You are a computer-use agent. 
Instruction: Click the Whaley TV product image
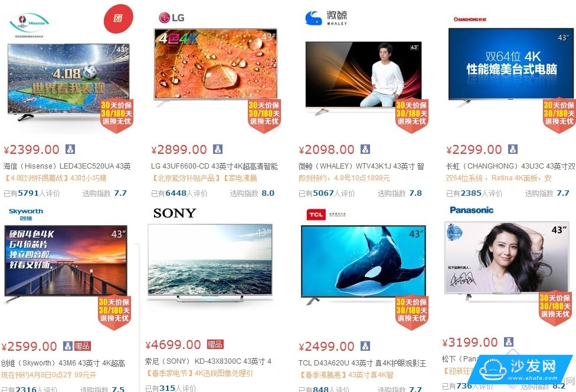[364, 76]
